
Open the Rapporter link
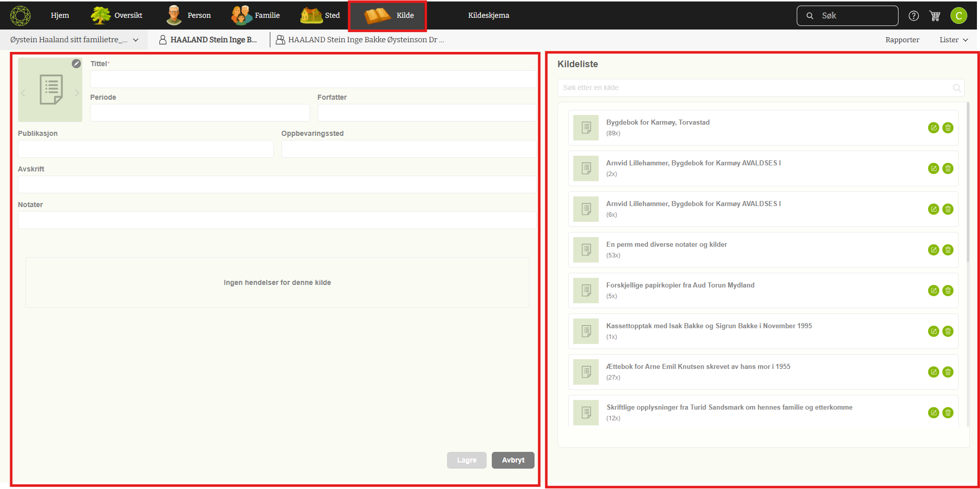[902, 40]
